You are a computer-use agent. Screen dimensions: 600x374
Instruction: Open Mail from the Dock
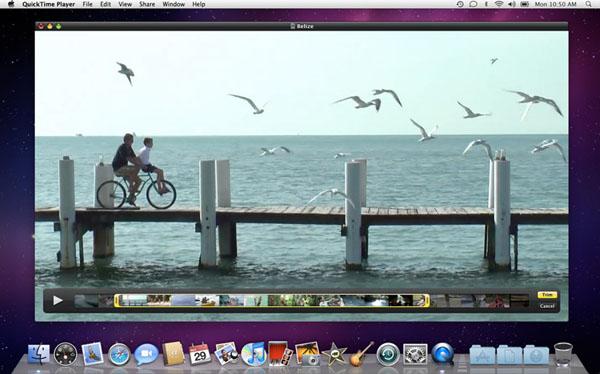pyautogui.click(x=93, y=354)
